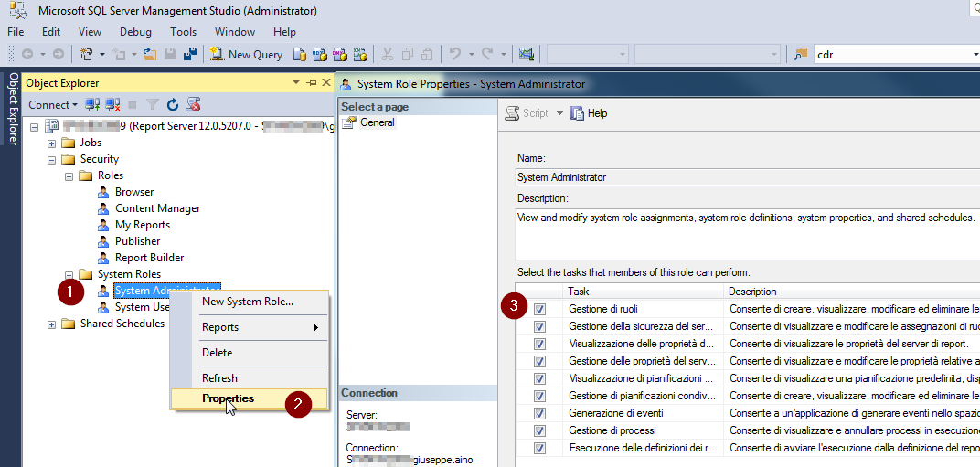
Task: Open the Tools menu
Action: click(x=183, y=32)
